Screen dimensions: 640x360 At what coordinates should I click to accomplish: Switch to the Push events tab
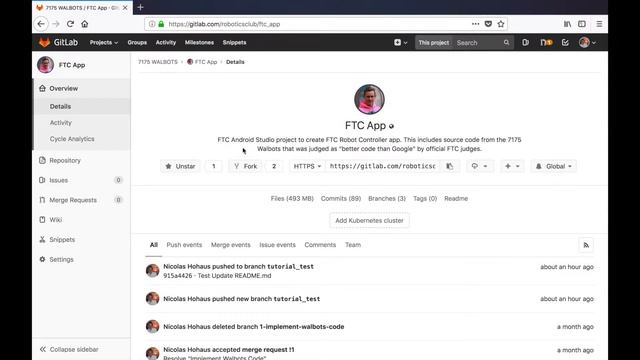pyautogui.click(x=184, y=245)
